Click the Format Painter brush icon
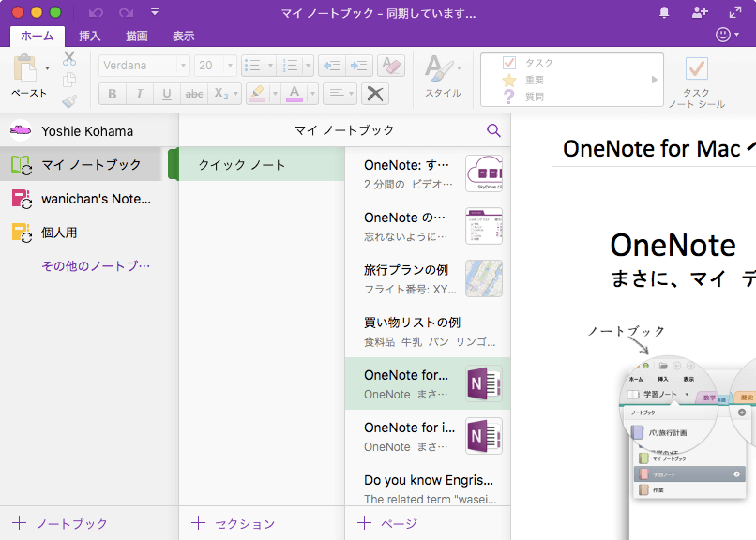756x540 pixels. click(x=69, y=101)
